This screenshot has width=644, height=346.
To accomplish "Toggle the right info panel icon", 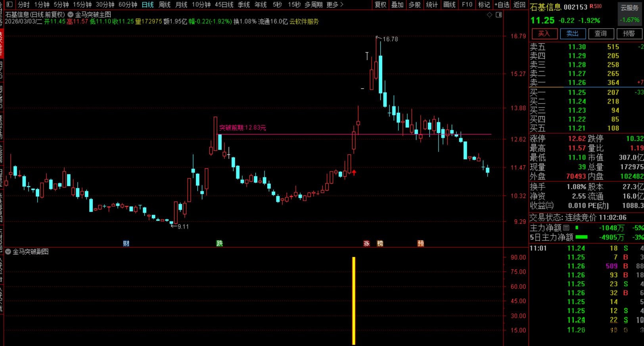I will coord(499,15).
